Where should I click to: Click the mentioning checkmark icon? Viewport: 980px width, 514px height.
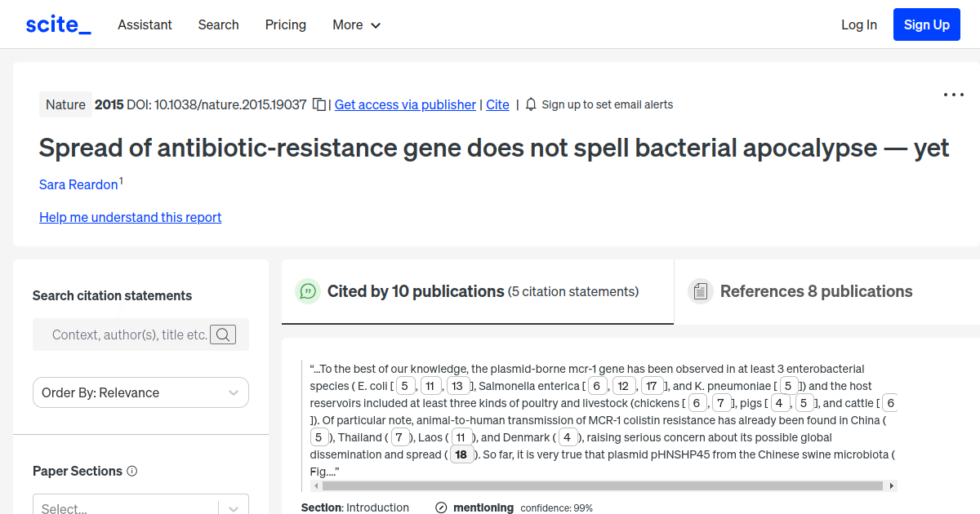pos(442,507)
